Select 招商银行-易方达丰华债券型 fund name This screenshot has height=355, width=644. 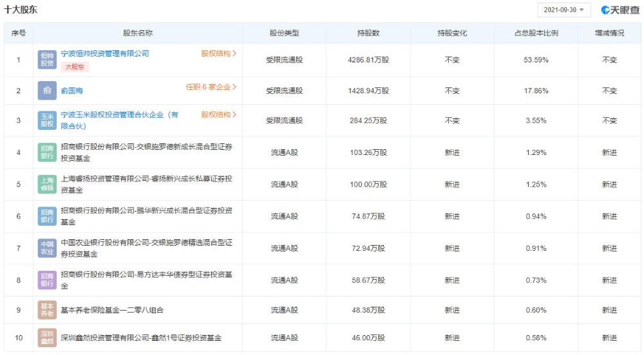click(x=147, y=280)
